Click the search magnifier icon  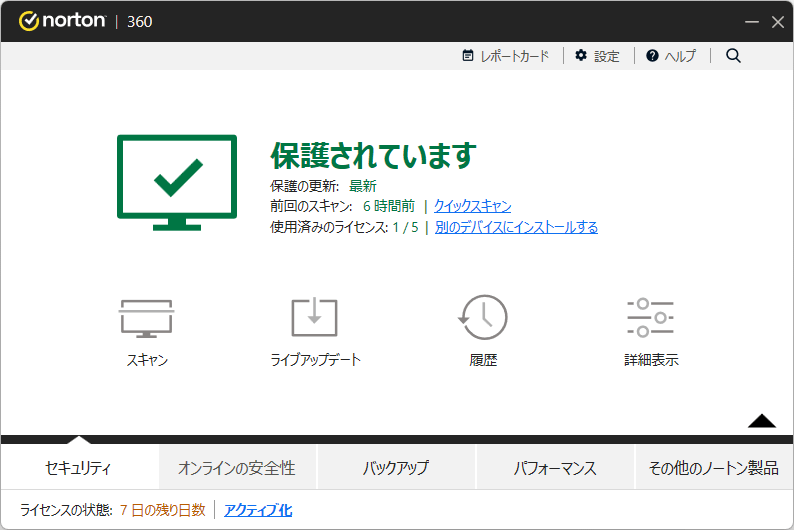(x=733, y=56)
